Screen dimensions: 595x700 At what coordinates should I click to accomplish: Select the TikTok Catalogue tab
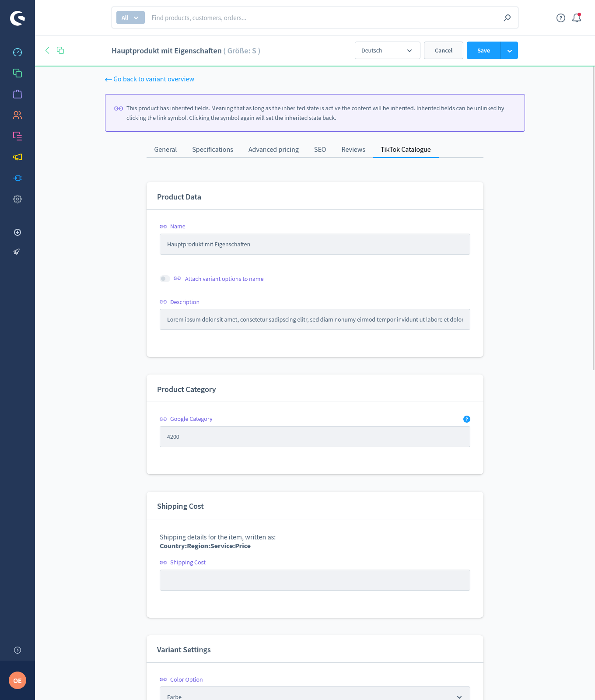click(x=406, y=150)
